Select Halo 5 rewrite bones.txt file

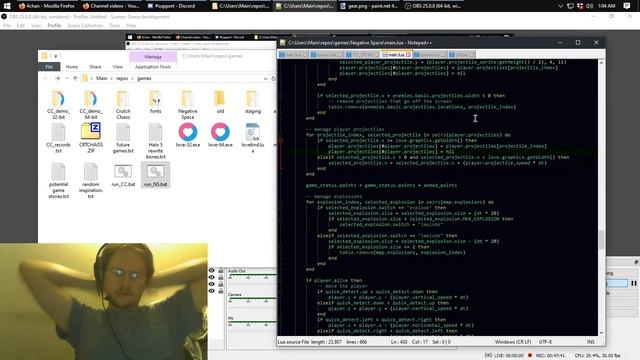coord(155,141)
